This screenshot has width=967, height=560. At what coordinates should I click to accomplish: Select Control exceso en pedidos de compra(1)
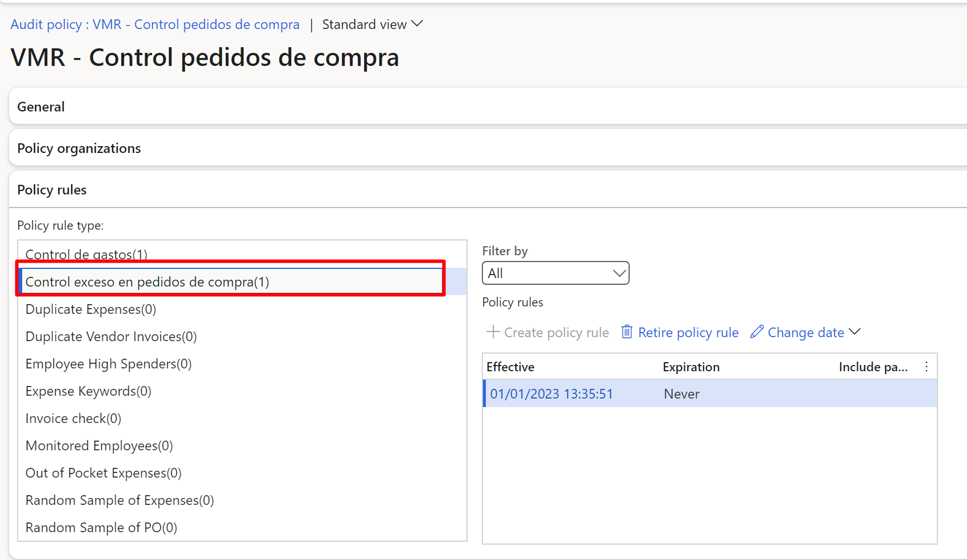click(x=243, y=281)
